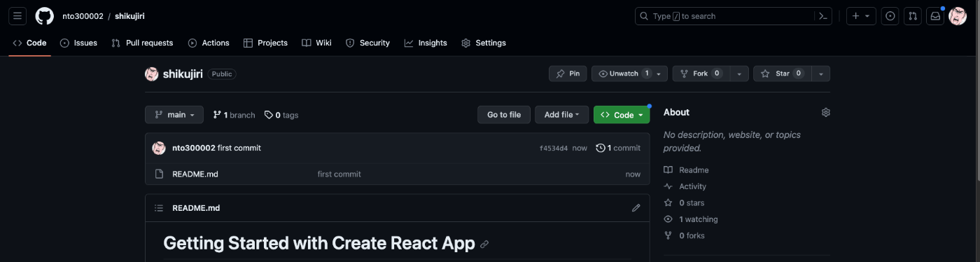Image resolution: width=980 pixels, height=262 pixels.
Task: Open the Projects tab
Action: pyautogui.click(x=265, y=43)
